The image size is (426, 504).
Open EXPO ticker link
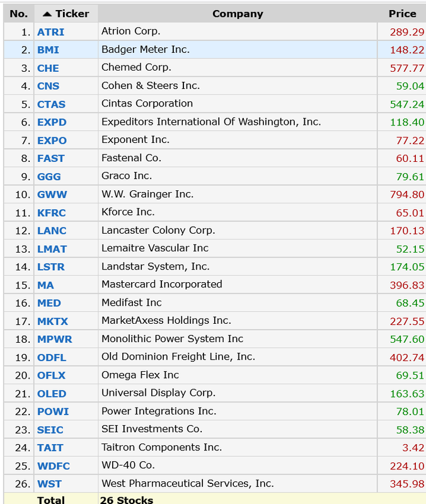coord(52,140)
